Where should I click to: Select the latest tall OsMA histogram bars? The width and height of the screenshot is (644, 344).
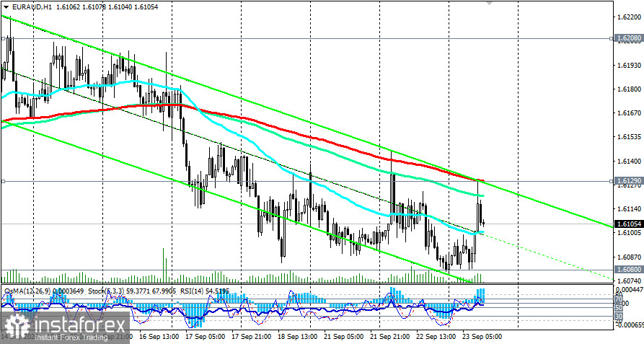[x=480, y=296]
